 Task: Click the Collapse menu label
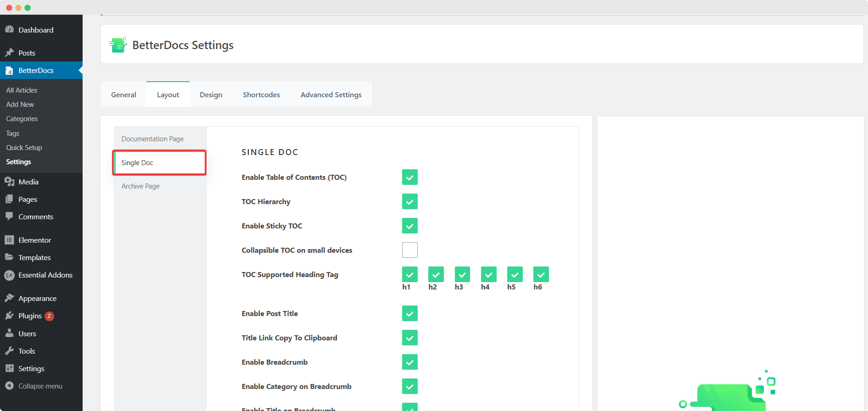(x=40, y=386)
